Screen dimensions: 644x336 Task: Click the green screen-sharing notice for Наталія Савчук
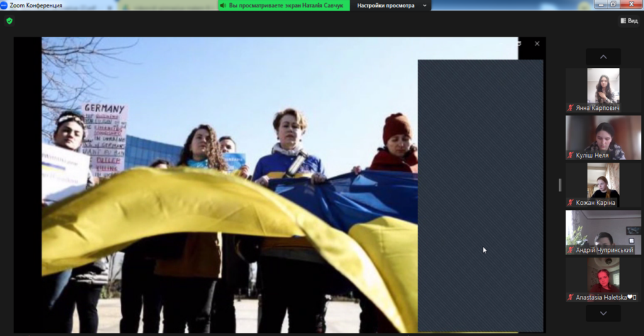[x=284, y=6]
